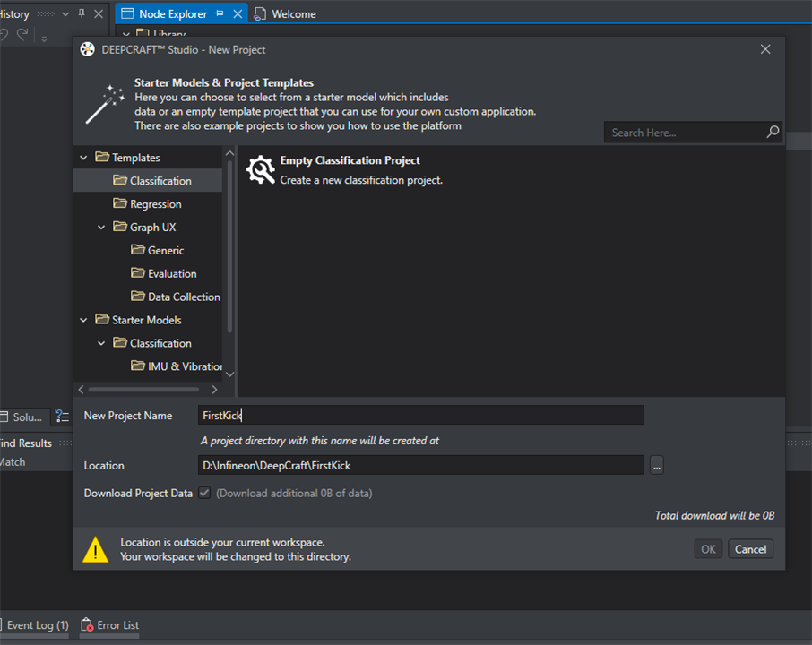Click the Generic folder icon
This screenshot has width=812, height=645.
coord(138,250)
